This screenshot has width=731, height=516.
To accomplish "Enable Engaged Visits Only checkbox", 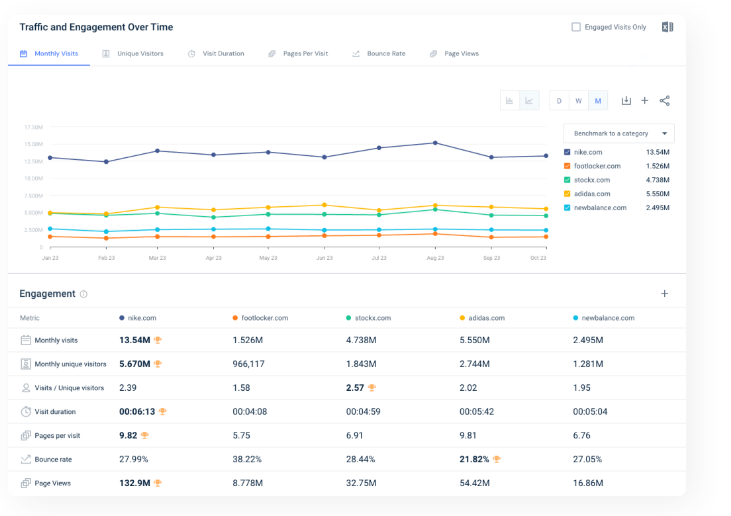I will click(x=576, y=27).
